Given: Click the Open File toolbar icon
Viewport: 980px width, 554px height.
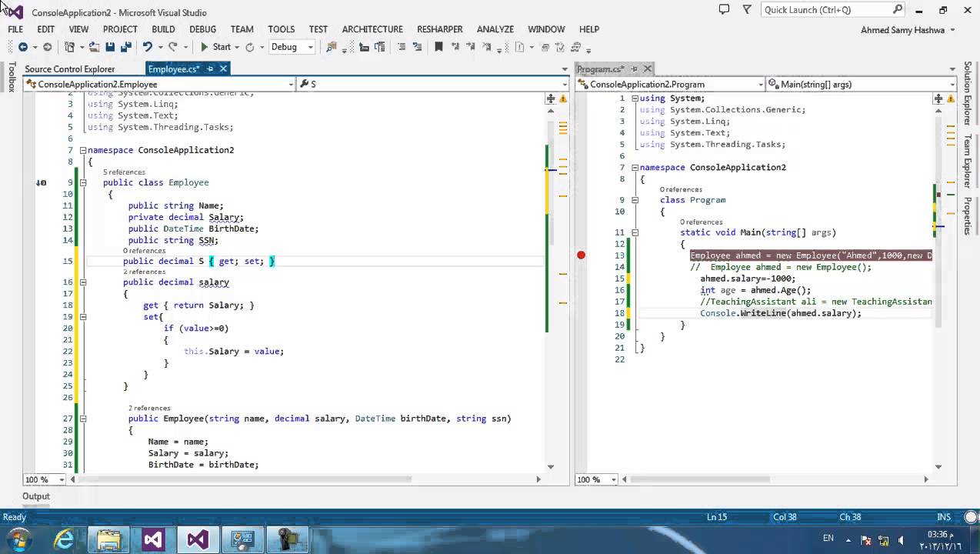Looking at the screenshot, I should (94, 47).
